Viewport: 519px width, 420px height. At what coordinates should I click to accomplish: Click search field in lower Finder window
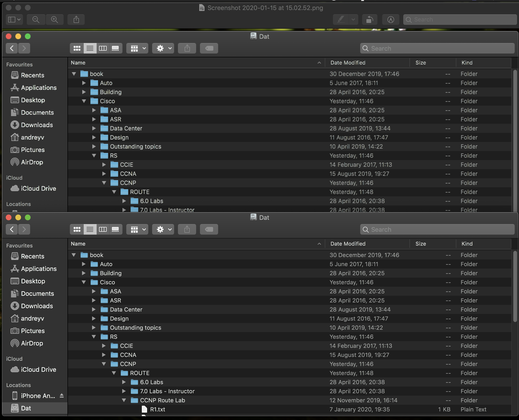point(437,229)
